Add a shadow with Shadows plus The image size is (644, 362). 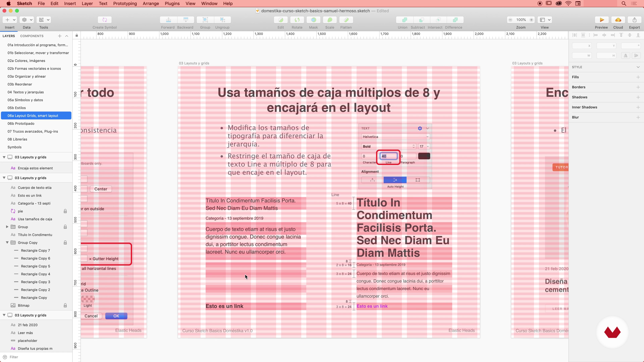[638, 97]
